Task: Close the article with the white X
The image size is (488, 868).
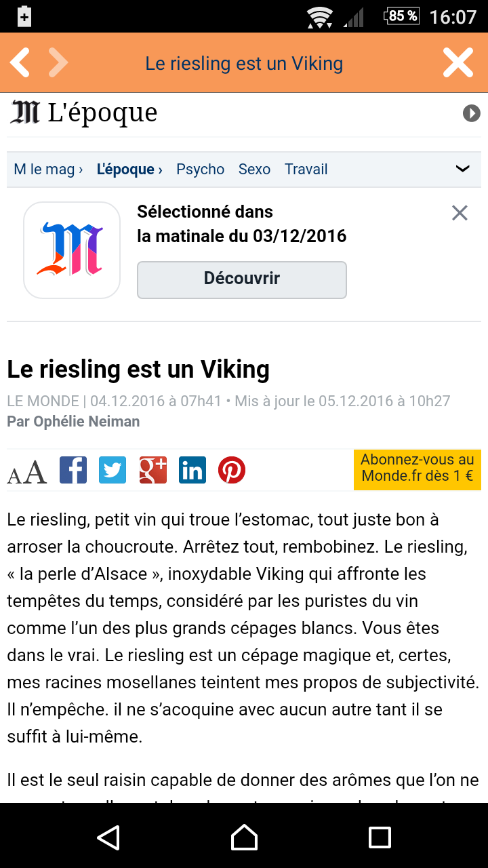Action: 458,63
